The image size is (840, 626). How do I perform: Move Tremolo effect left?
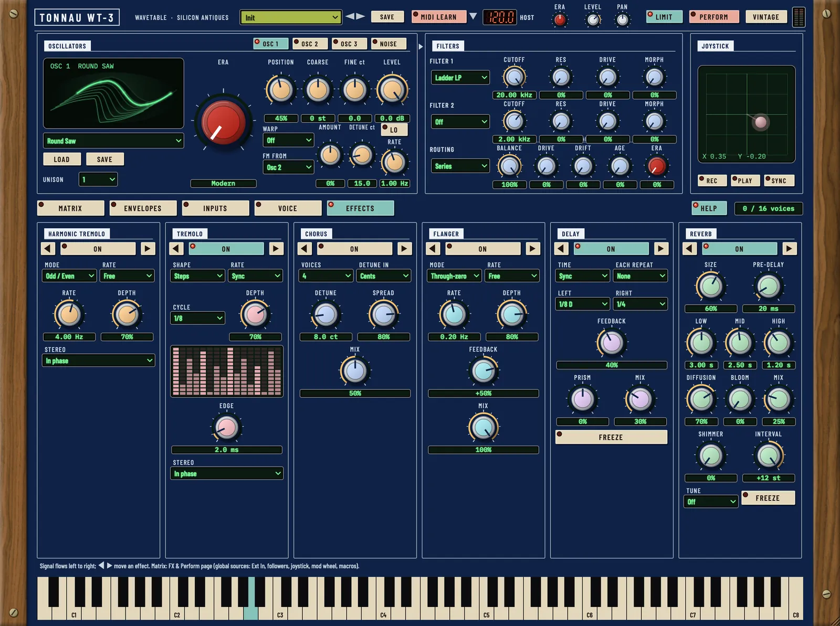(176, 249)
